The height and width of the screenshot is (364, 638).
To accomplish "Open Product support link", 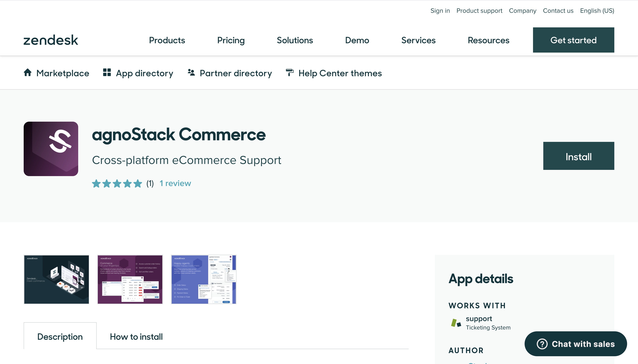I will coord(479,11).
